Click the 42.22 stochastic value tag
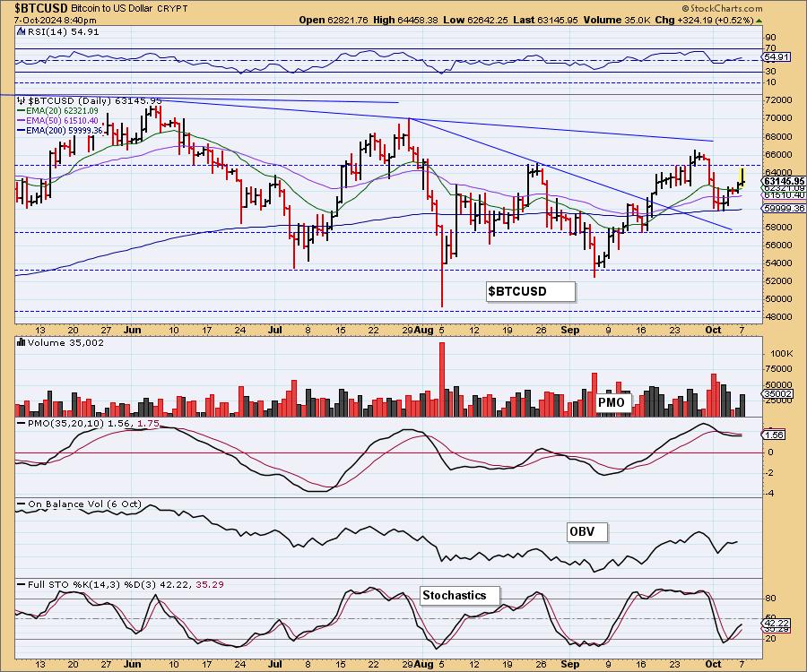Viewport: 807px width, 672px height. tap(777, 623)
